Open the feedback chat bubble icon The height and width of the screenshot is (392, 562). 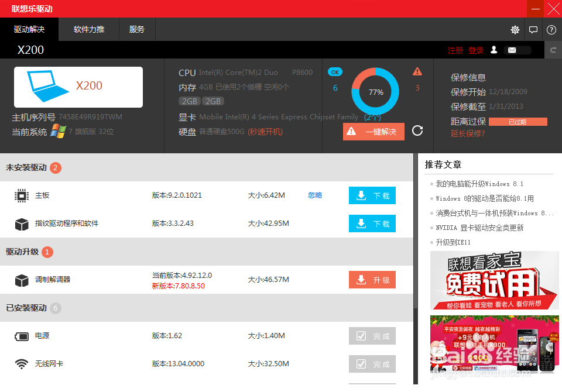tap(533, 29)
